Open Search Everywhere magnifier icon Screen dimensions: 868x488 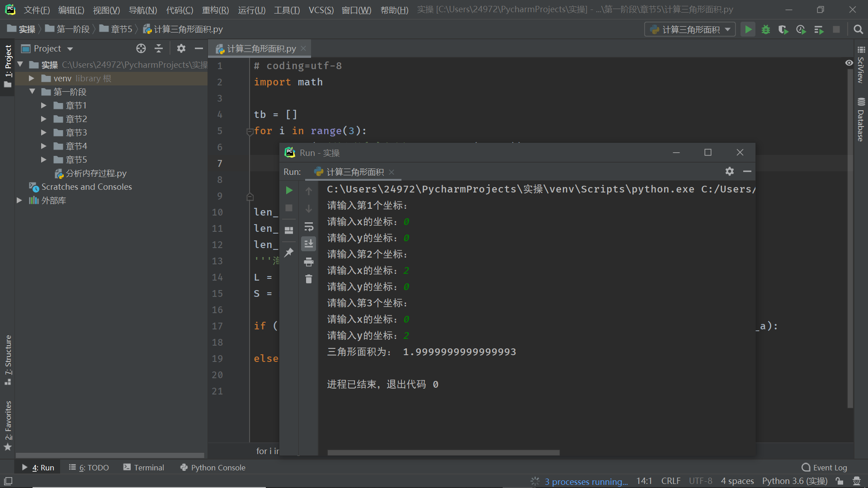click(x=858, y=29)
